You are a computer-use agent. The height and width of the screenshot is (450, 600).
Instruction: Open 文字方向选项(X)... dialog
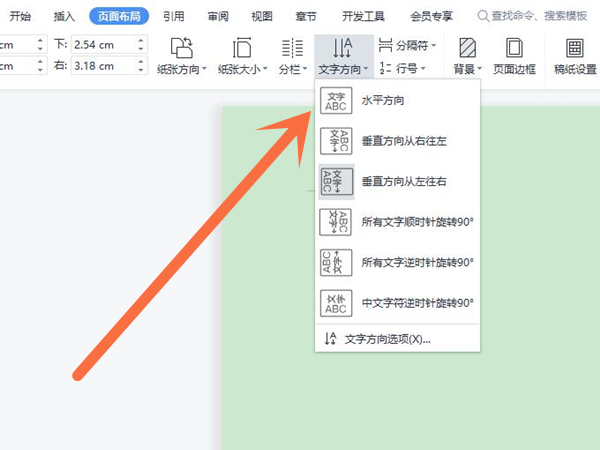[x=386, y=339]
